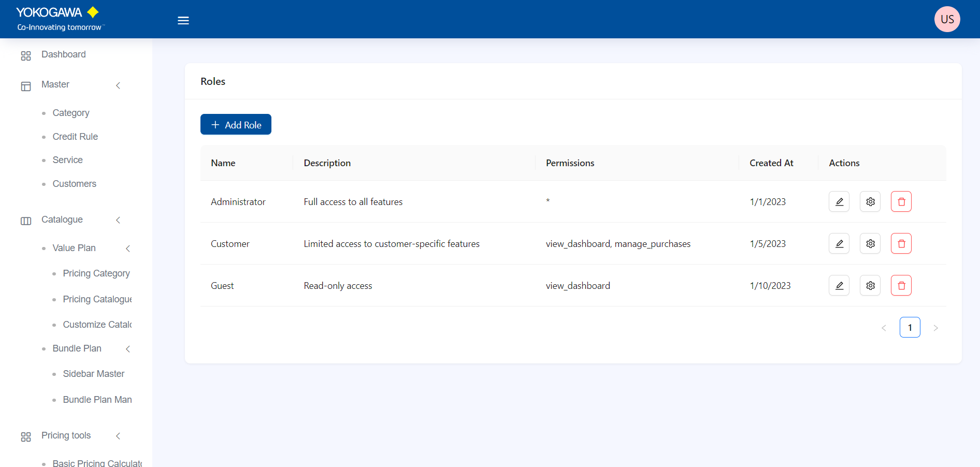Open the Service page
This screenshot has width=980, height=467.
coord(68,160)
